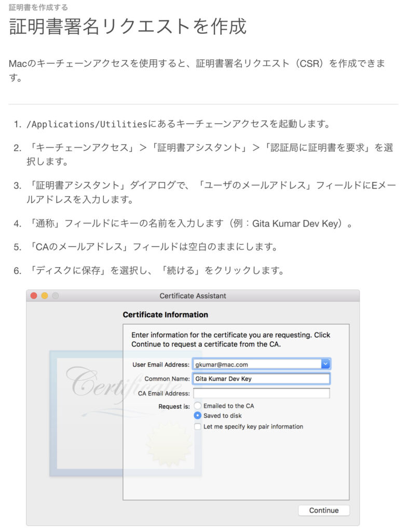Minimize the Certificate Assistant window
The height and width of the screenshot is (532, 409).
(45, 296)
